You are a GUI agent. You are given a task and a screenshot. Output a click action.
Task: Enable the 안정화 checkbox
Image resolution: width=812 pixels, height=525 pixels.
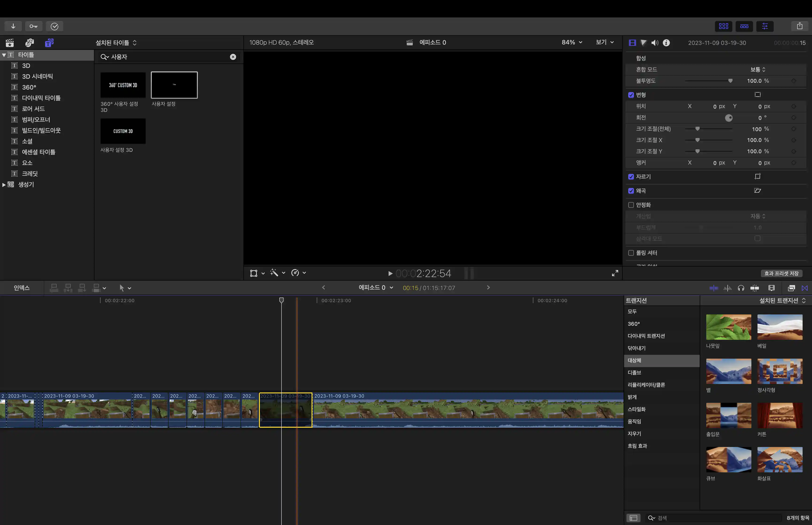pyautogui.click(x=631, y=205)
